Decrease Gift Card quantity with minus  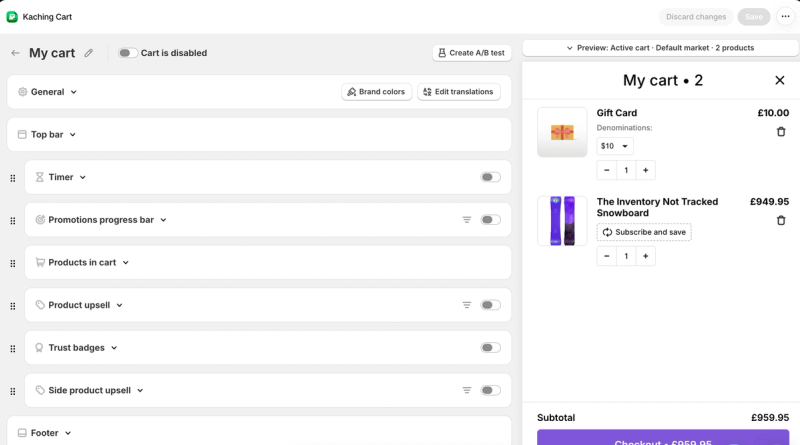[607, 170]
